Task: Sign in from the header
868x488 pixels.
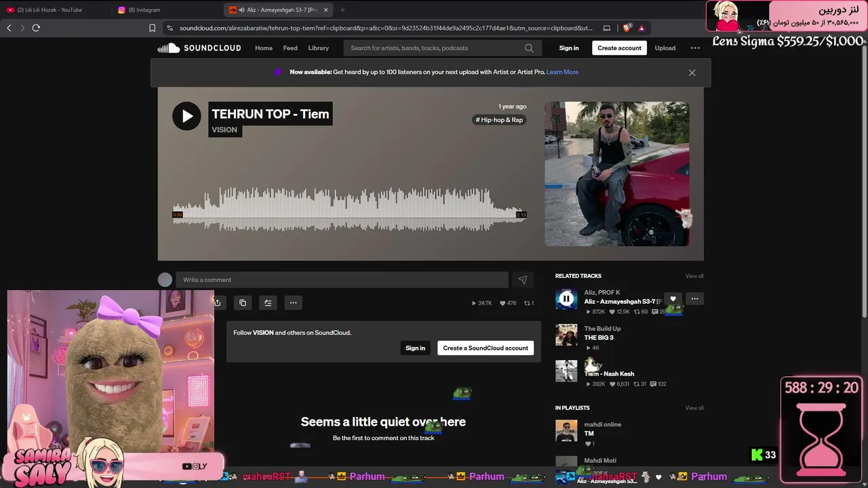Action: [x=569, y=48]
